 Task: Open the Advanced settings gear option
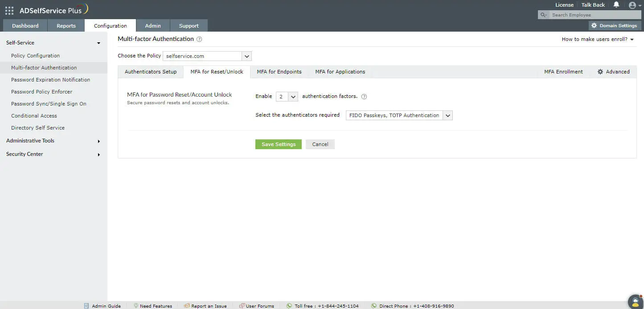tap(614, 71)
